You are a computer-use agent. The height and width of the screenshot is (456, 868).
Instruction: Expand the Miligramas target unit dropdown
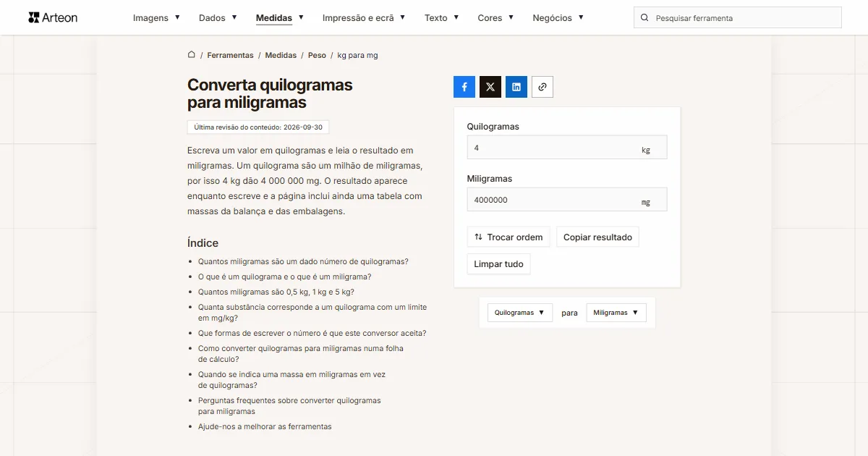[x=616, y=313]
